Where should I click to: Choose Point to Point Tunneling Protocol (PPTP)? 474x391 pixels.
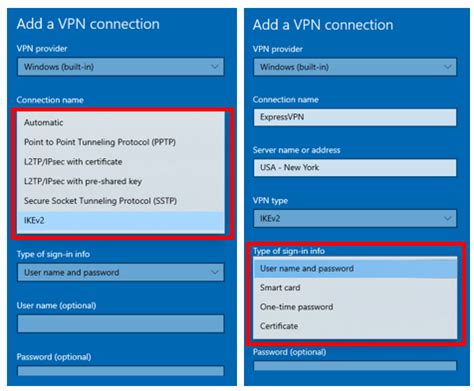(121, 142)
